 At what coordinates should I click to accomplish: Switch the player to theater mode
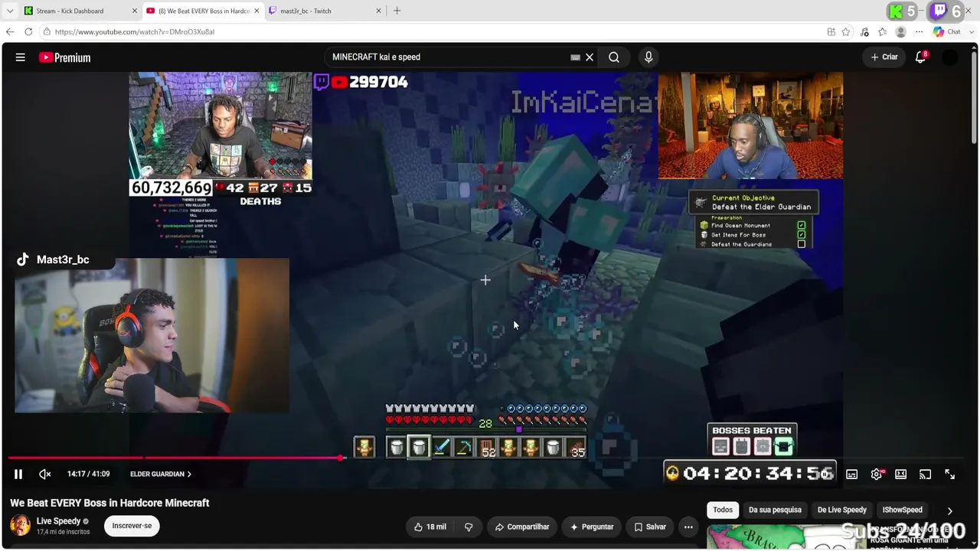[x=901, y=474]
